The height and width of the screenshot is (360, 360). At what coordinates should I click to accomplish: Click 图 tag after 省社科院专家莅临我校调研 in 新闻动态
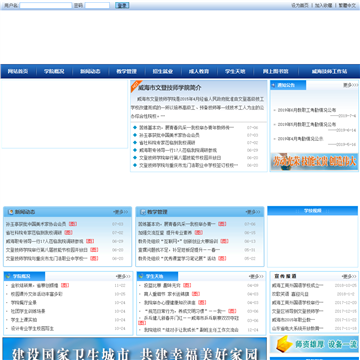click(68, 232)
